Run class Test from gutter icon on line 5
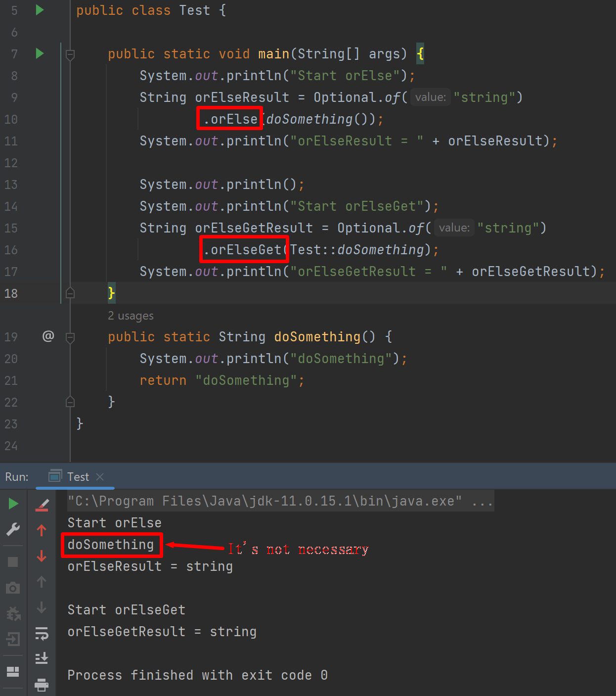The width and height of the screenshot is (616, 696). tap(40, 10)
